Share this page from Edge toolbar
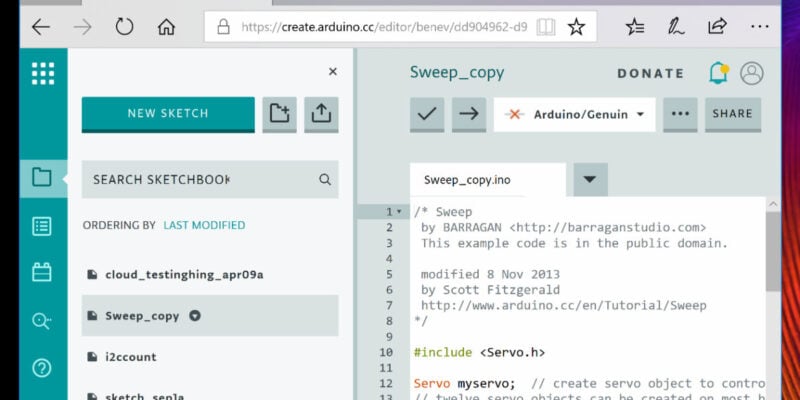This screenshot has height=400, width=800. (717, 27)
